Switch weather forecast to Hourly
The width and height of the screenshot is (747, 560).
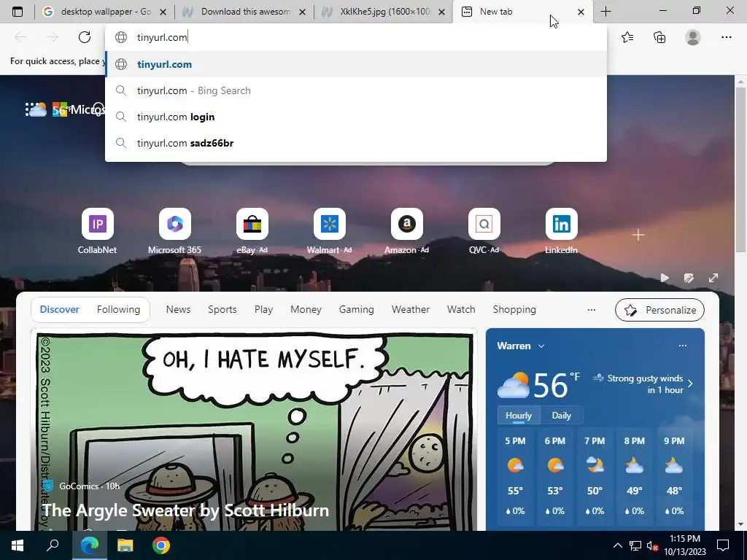[x=519, y=415]
